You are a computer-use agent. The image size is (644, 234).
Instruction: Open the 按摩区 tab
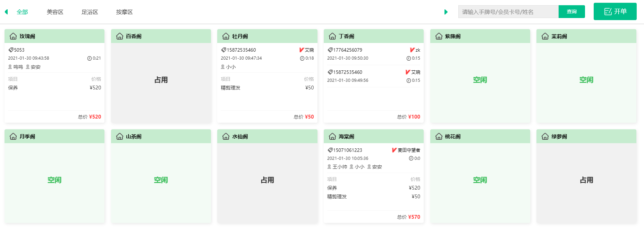[x=124, y=12]
